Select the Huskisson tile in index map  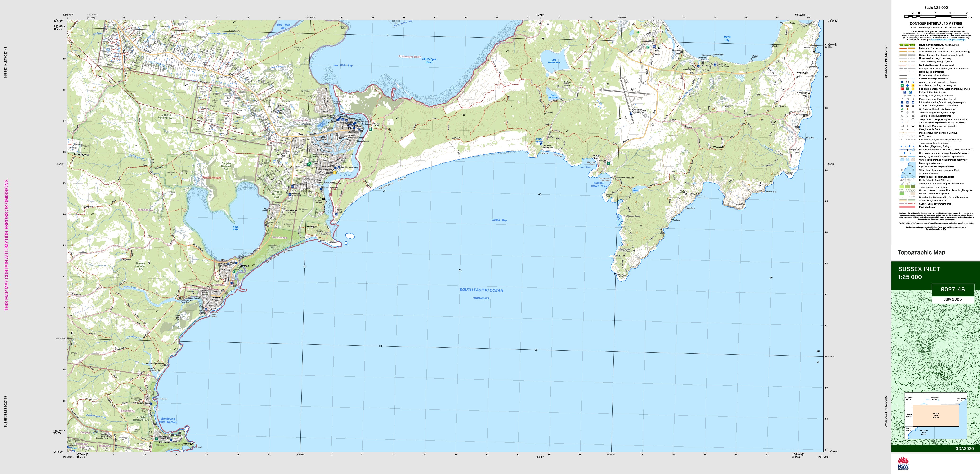coord(934,399)
